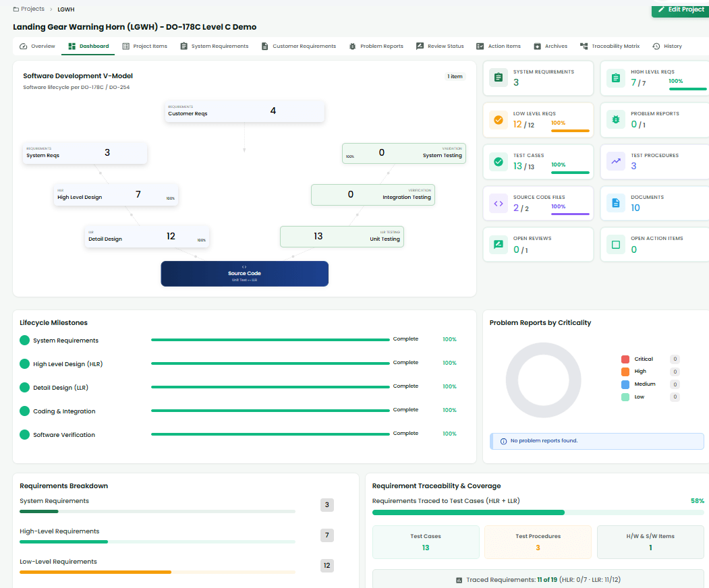Switch to the System Requirements tab

(215, 46)
